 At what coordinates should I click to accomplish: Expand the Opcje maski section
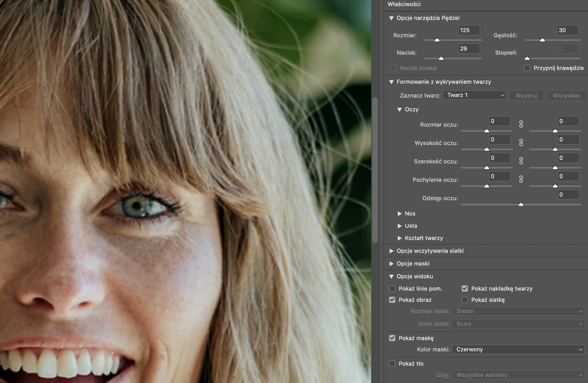tap(391, 264)
